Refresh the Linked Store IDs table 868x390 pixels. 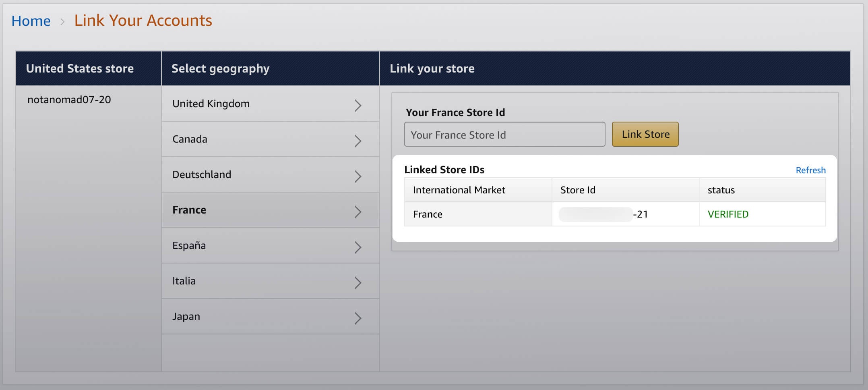pyautogui.click(x=810, y=170)
